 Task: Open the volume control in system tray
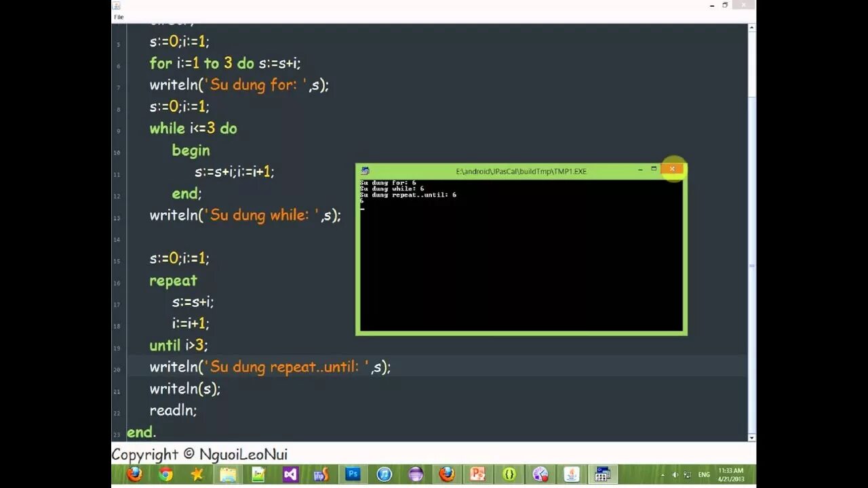coord(675,474)
